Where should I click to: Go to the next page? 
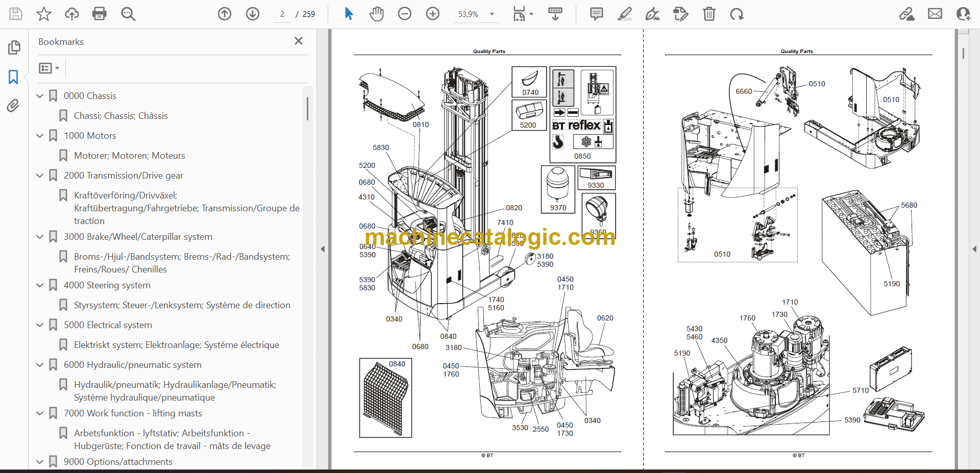[x=253, y=14]
